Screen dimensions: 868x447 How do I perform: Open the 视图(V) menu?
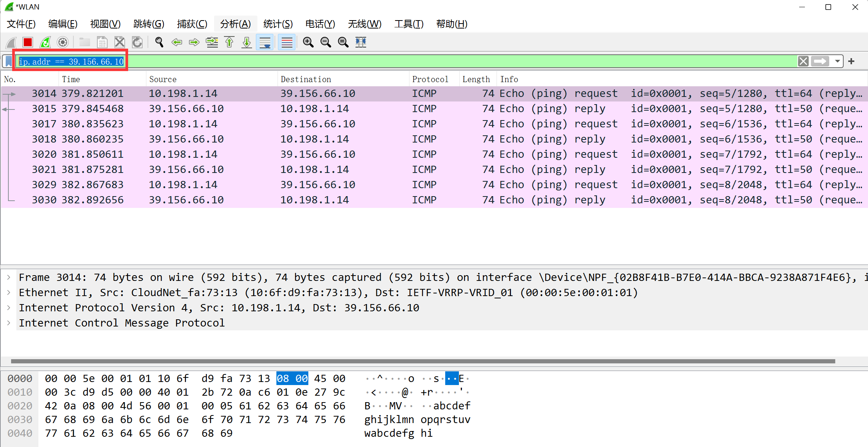pyautogui.click(x=105, y=24)
